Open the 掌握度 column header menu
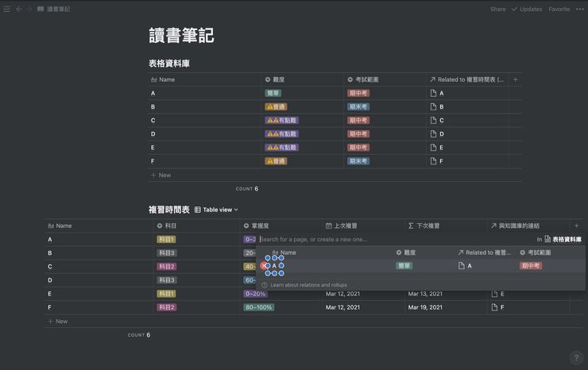588x370 pixels. (x=280, y=225)
